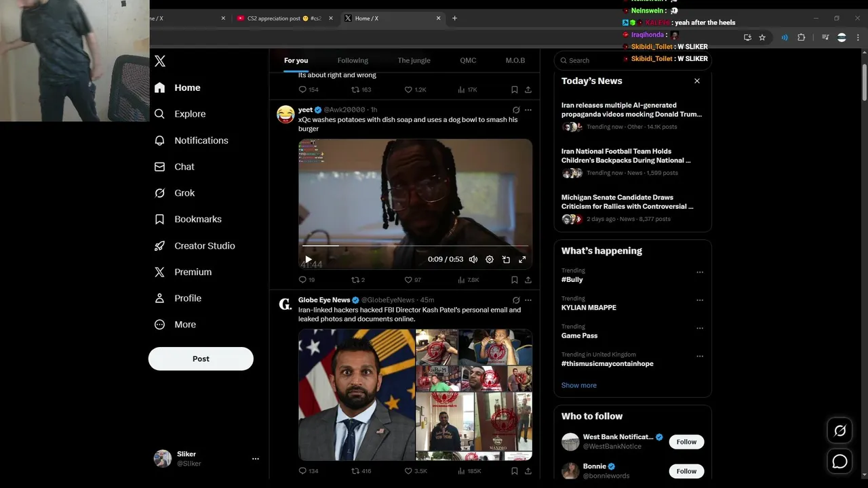Open Sliker account menu dots

click(256, 459)
